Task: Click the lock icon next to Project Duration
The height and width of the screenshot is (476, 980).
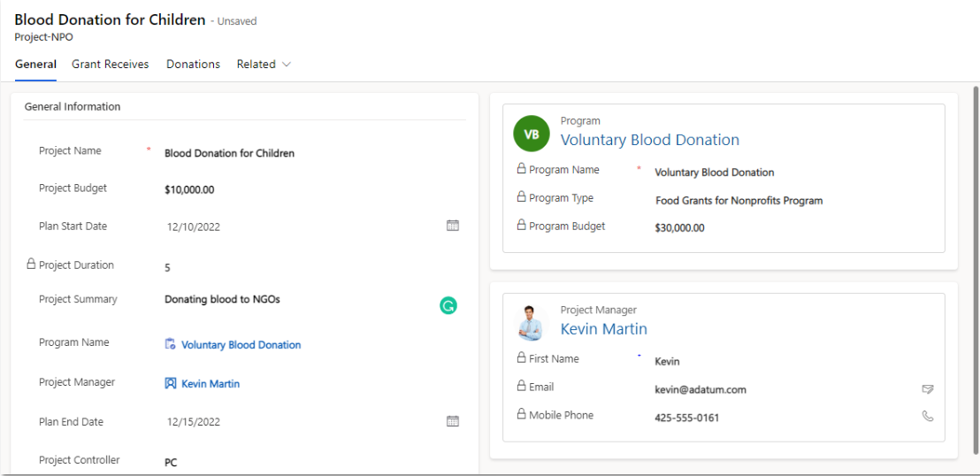Action: [31, 264]
